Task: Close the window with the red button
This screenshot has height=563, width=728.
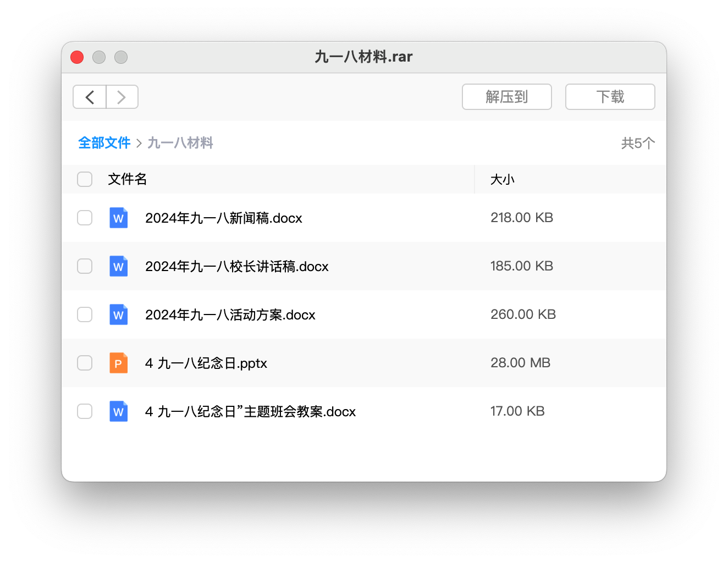Action: [x=77, y=57]
